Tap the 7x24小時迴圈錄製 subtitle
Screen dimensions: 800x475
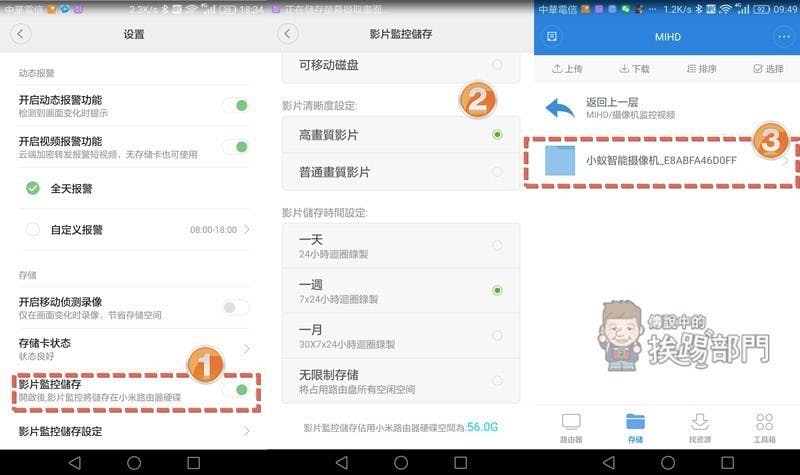pos(339,299)
